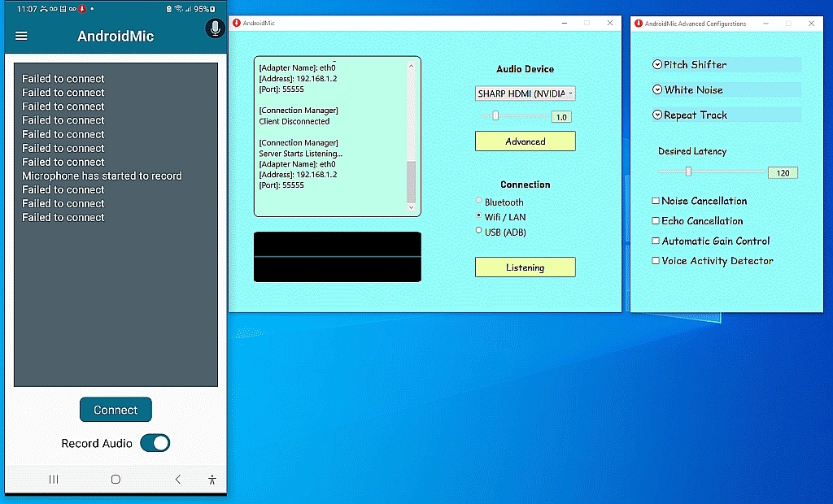Image resolution: width=833 pixels, height=504 pixels.
Task: Click the Advanced Configurations window title icon
Action: click(639, 24)
